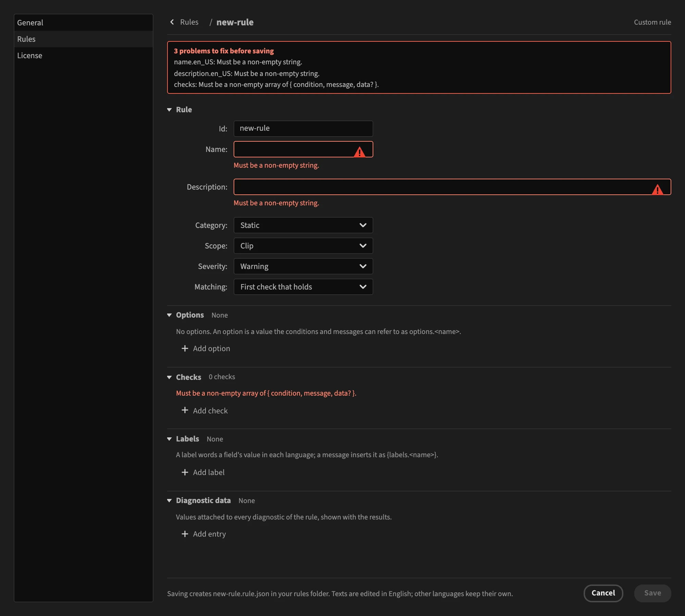Collapse the Labels section

(x=169, y=439)
